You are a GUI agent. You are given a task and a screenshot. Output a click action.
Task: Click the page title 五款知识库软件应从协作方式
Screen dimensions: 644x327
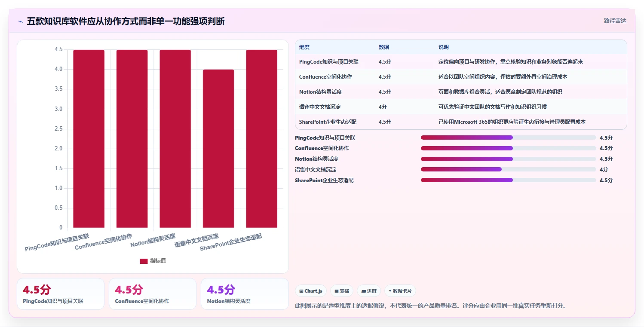(x=126, y=21)
